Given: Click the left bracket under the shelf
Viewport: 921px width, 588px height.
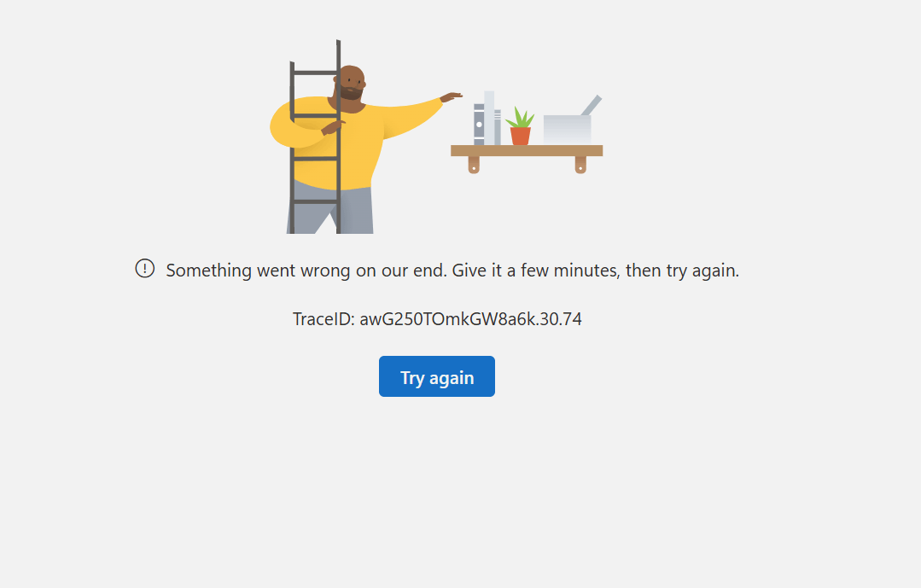Looking at the screenshot, I should [474, 165].
